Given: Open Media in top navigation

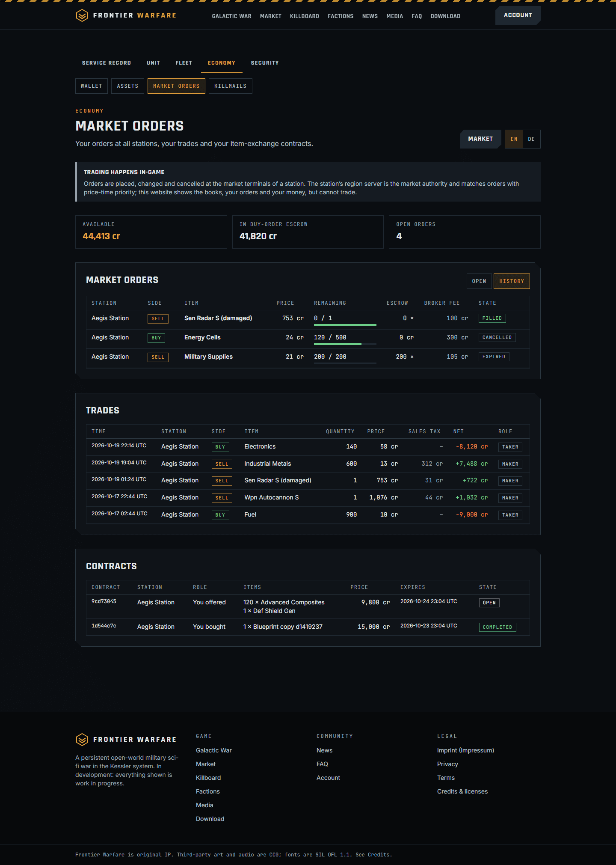Looking at the screenshot, I should click(394, 16).
